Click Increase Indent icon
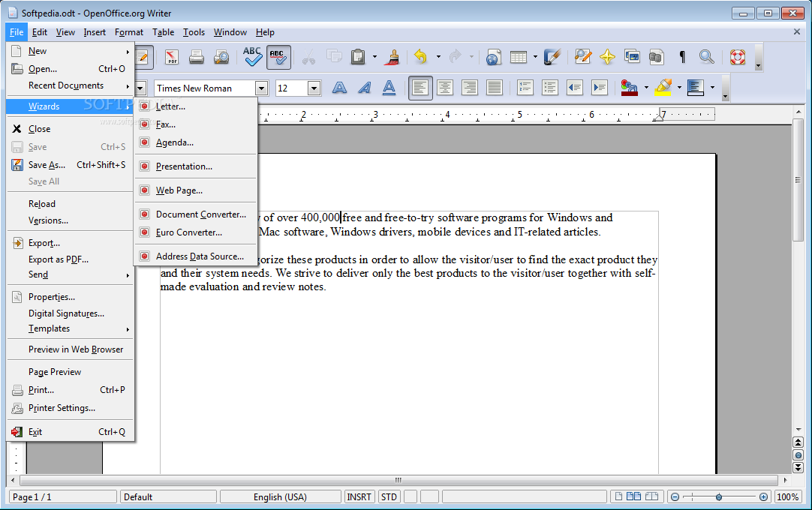 tap(600, 88)
